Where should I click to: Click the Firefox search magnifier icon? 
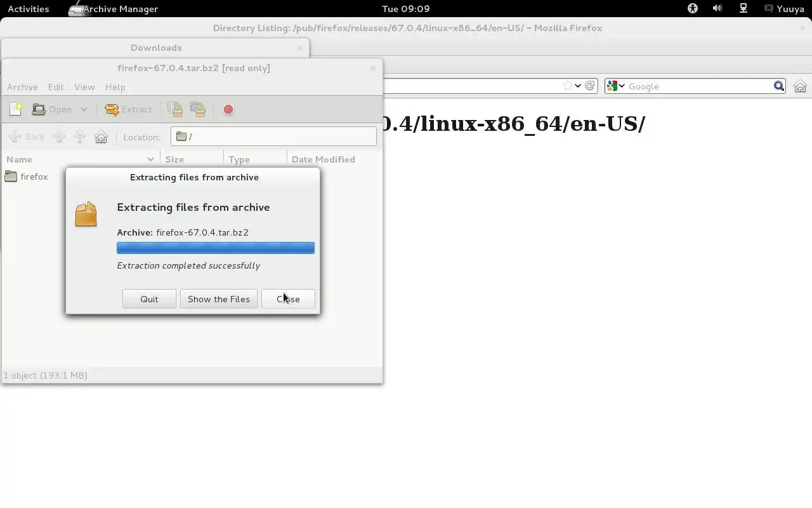pos(779,86)
